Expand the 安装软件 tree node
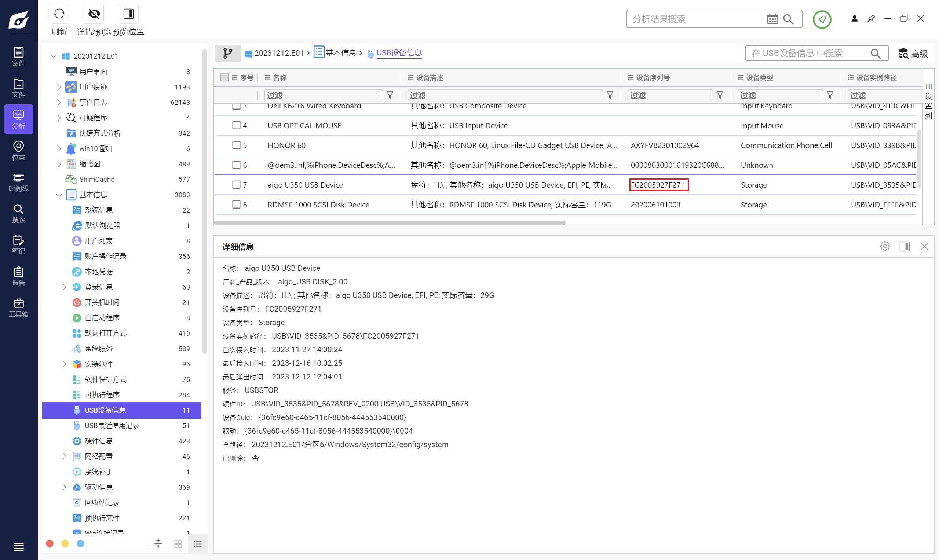 click(64, 364)
